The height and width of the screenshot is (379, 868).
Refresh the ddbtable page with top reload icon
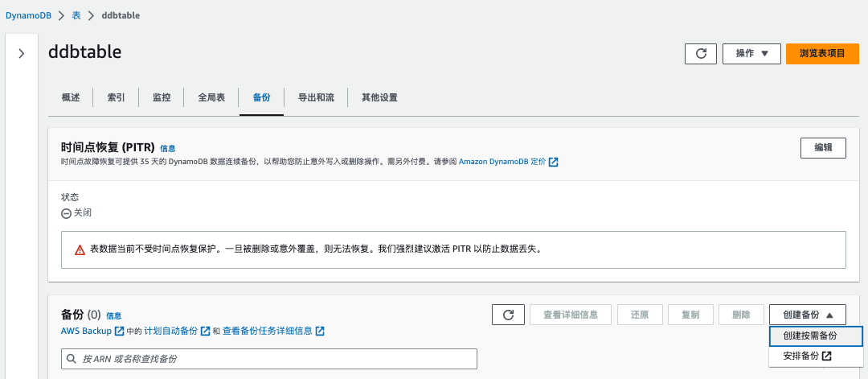coord(701,54)
